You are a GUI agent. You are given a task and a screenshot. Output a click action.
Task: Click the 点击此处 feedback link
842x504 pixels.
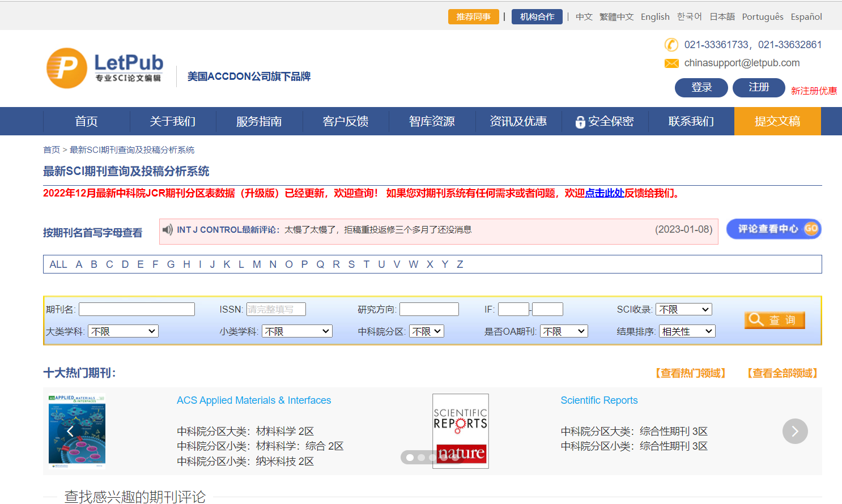605,193
